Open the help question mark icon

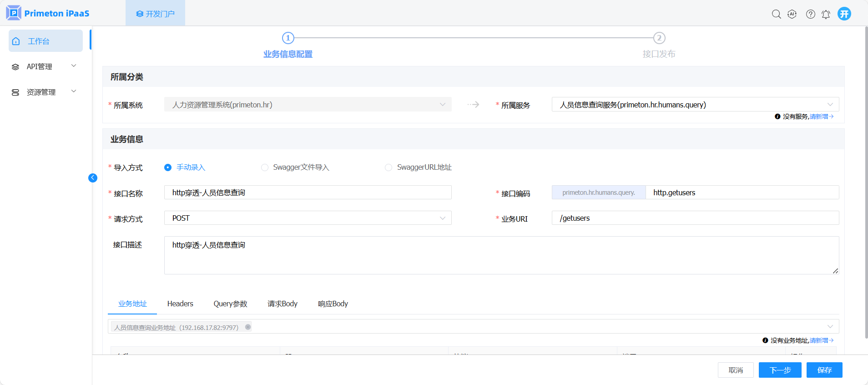tap(810, 14)
